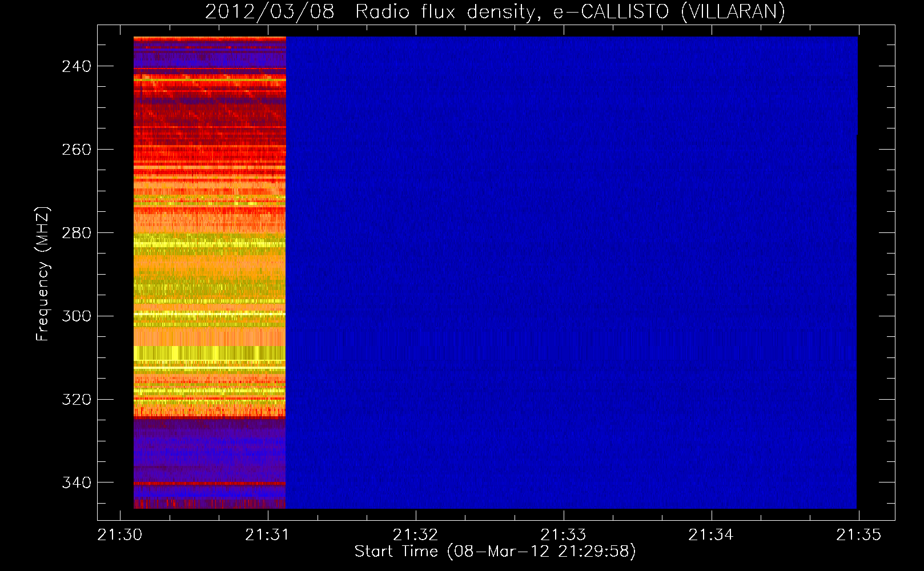Screen dimensions: 924x571
Task: Select the 260 frequency tick label
Action: 77,150
